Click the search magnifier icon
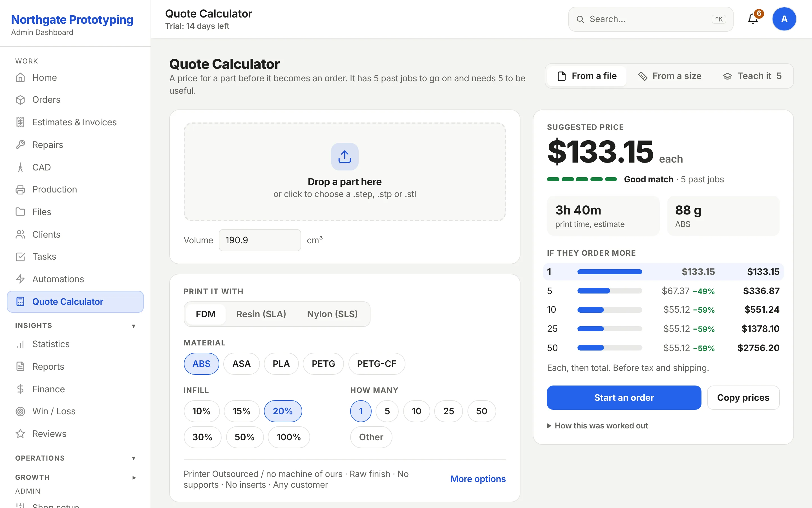The height and width of the screenshot is (508, 812). [580, 19]
